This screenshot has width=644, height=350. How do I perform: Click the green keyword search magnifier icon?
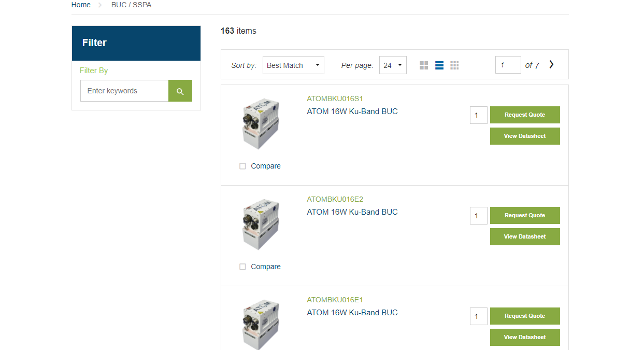click(180, 91)
